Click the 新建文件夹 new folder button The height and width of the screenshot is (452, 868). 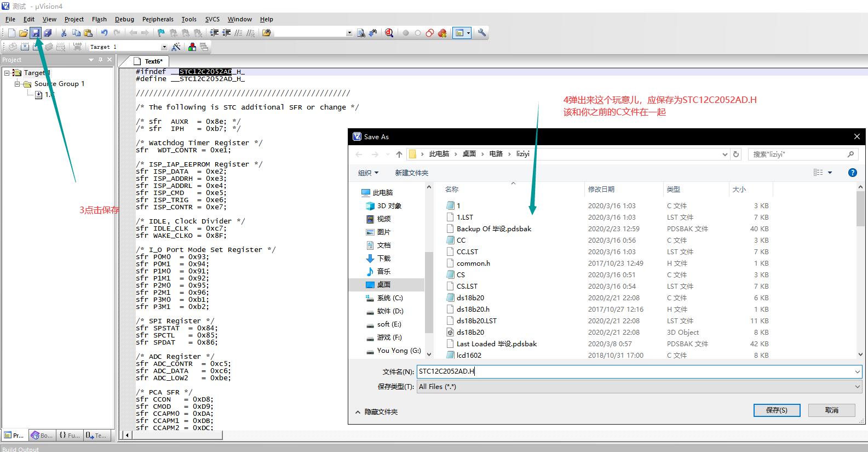pyautogui.click(x=411, y=173)
